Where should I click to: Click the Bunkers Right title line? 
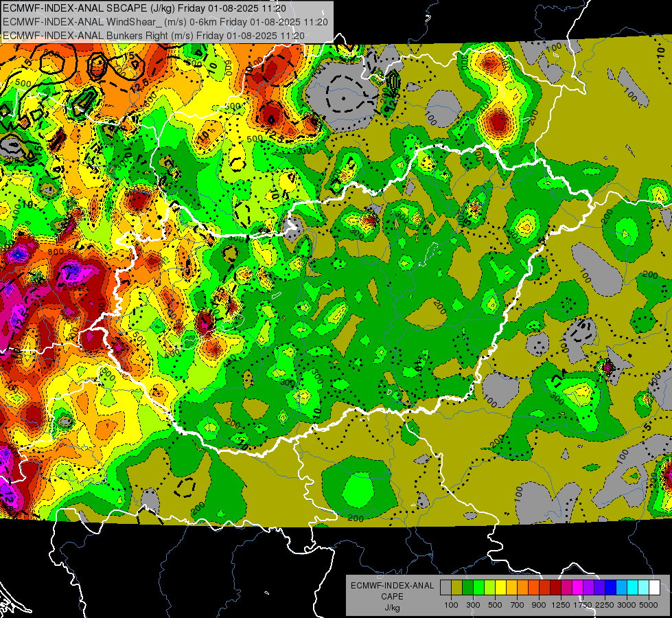(x=154, y=36)
